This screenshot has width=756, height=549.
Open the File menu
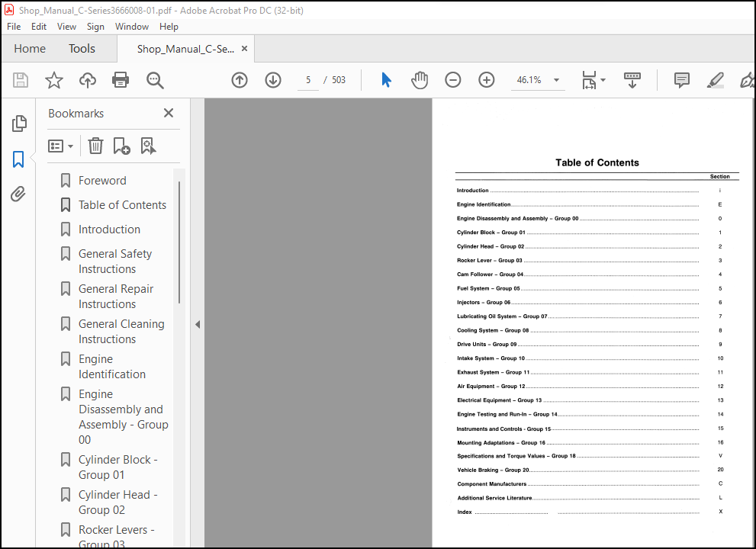click(x=14, y=27)
